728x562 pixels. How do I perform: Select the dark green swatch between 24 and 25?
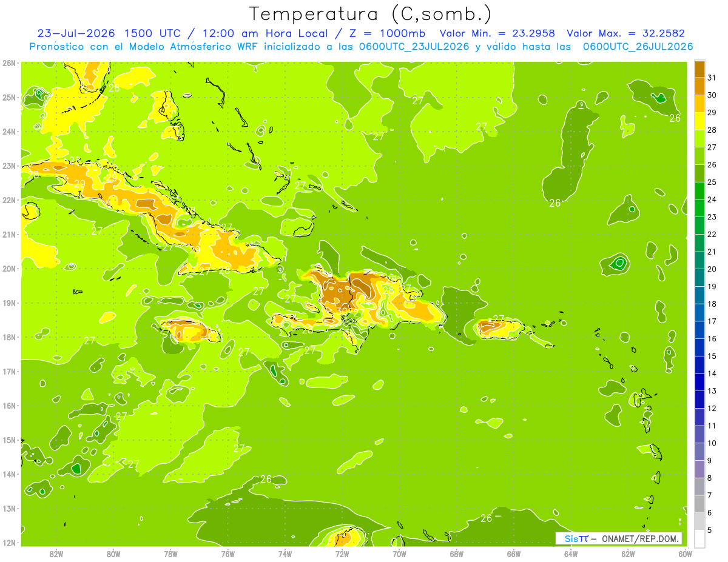coord(699,190)
